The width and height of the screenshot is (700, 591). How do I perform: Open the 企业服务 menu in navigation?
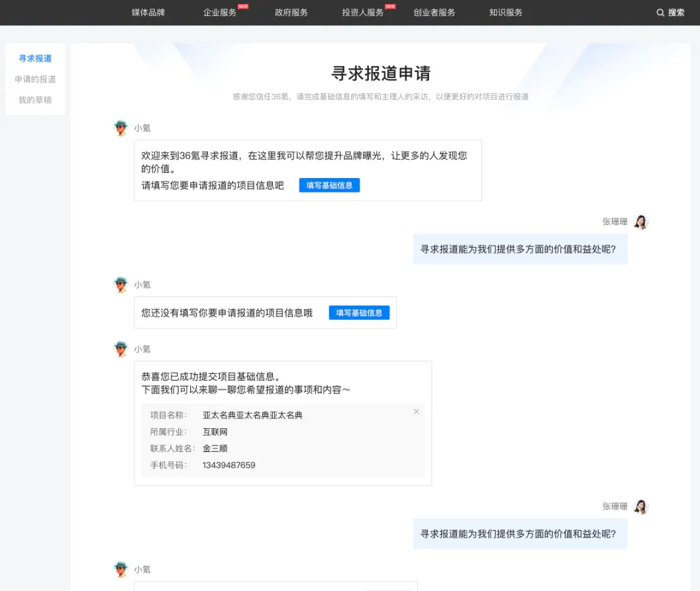[220, 13]
